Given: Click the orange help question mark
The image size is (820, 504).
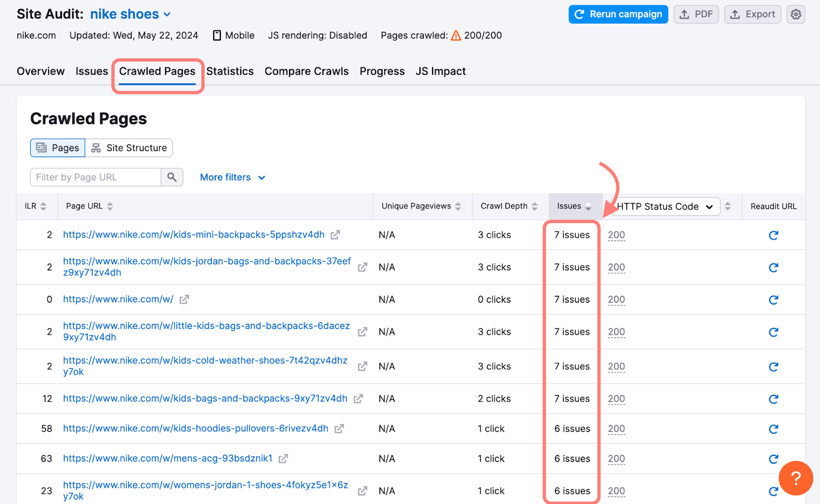Looking at the screenshot, I should click(795, 478).
